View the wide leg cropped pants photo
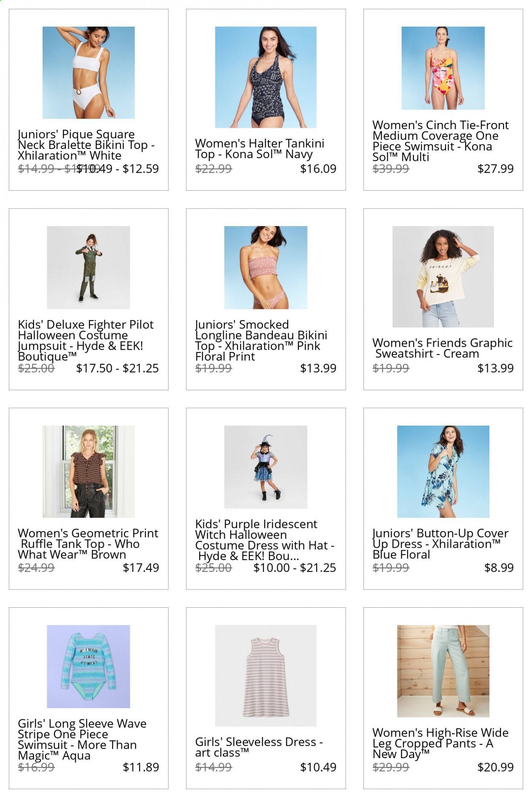The width and height of the screenshot is (532, 798). pyautogui.click(x=443, y=671)
